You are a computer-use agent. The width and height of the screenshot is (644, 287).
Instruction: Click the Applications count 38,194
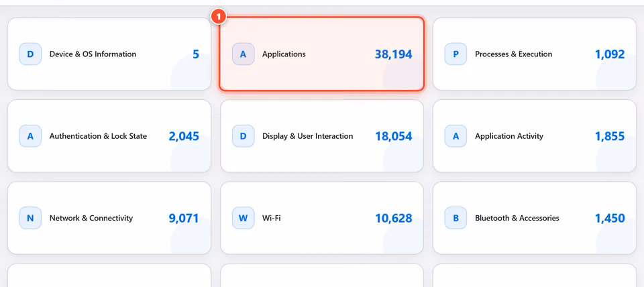394,54
